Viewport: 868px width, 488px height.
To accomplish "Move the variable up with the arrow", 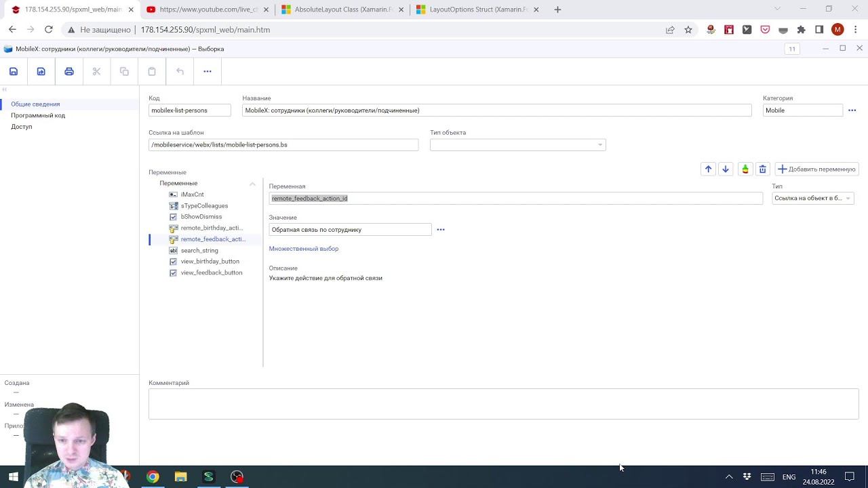I will point(708,169).
